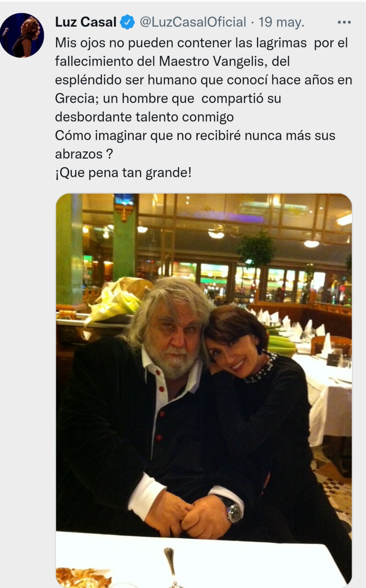The height and width of the screenshot is (588, 366).
Task: Click the blue verified badge
Action: click(x=127, y=22)
